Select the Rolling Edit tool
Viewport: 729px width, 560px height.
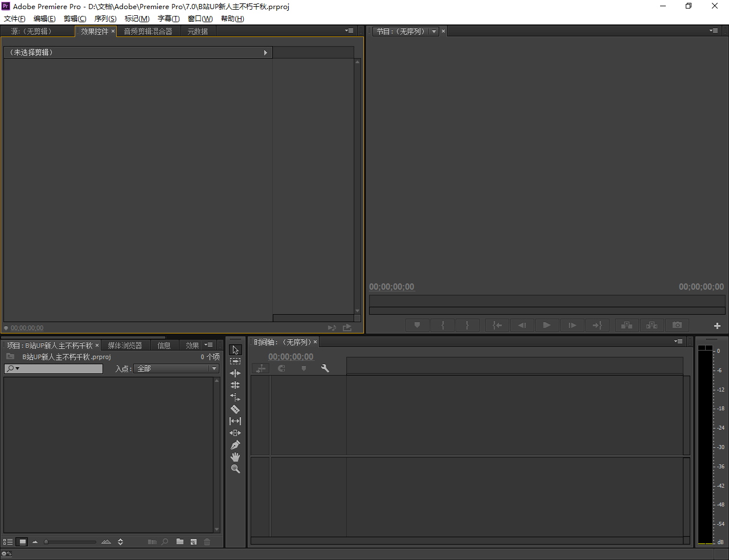235,385
